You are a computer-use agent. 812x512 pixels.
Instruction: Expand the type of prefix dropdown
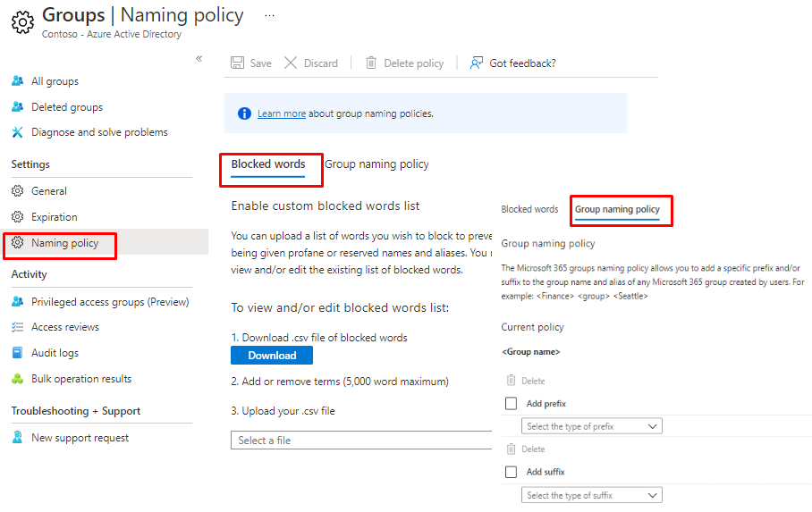pos(591,426)
